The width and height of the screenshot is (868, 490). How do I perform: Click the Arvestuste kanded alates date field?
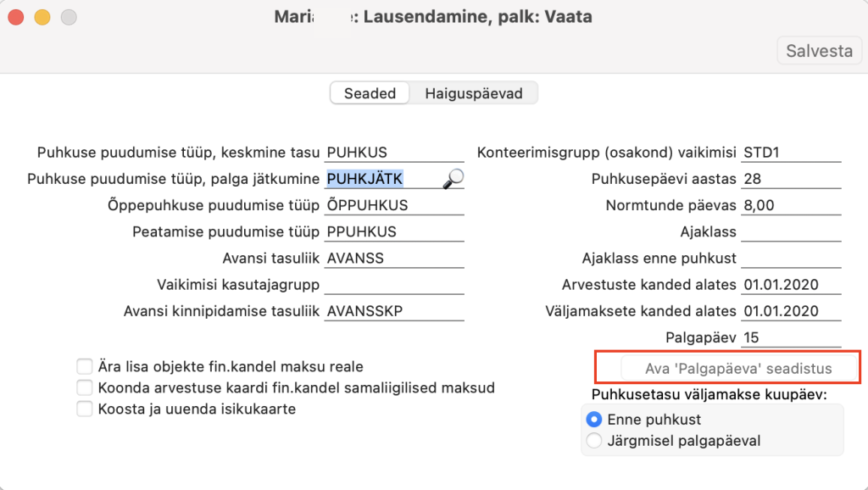pos(790,285)
